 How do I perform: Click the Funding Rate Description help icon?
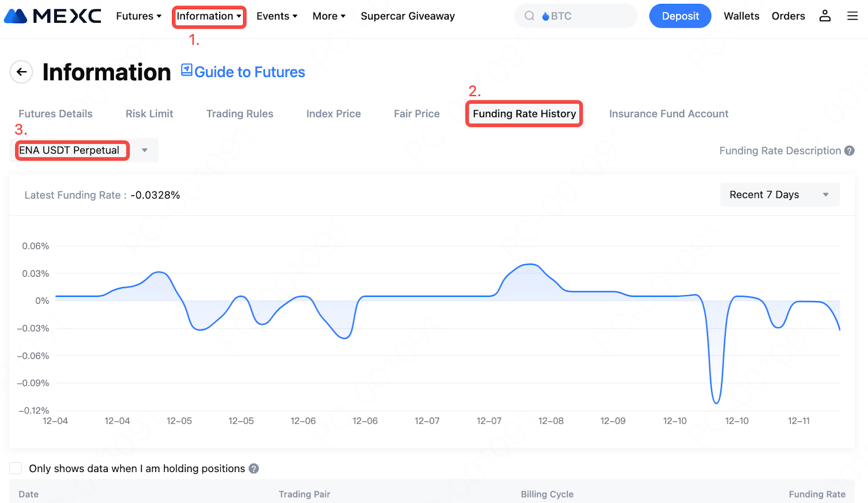(850, 151)
